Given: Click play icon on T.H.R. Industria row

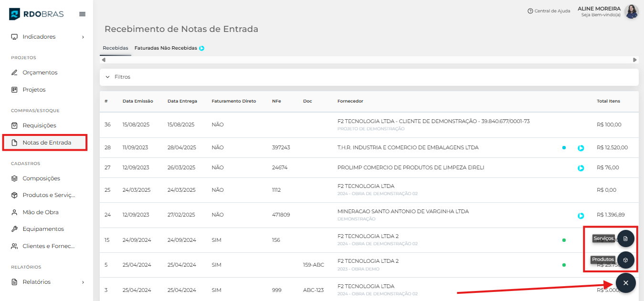Looking at the screenshot, I should [x=581, y=148].
